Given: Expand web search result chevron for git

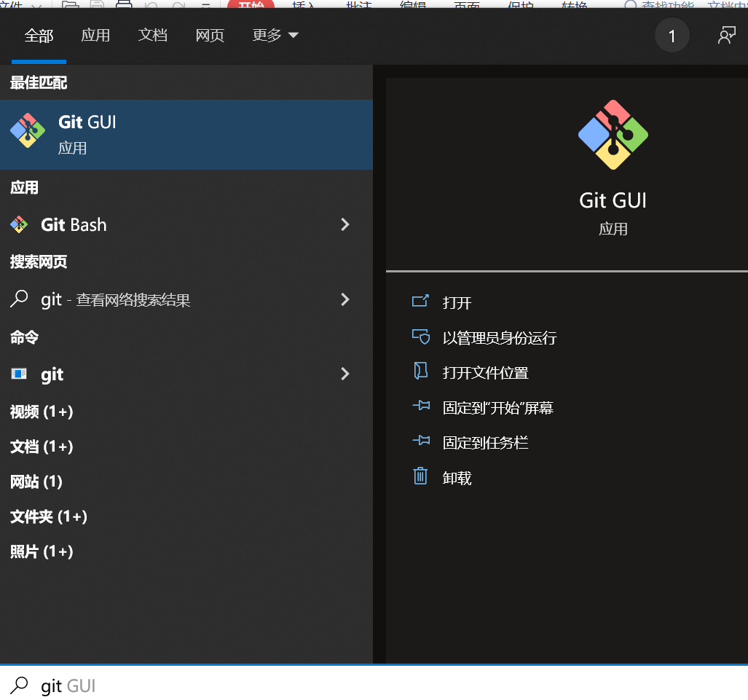Looking at the screenshot, I should [x=345, y=299].
